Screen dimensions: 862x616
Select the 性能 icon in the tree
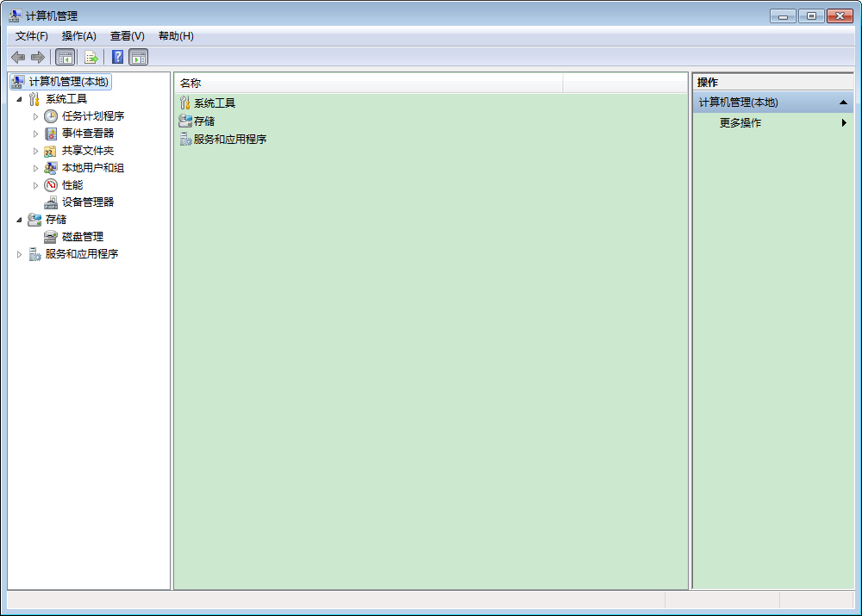pyautogui.click(x=50, y=184)
